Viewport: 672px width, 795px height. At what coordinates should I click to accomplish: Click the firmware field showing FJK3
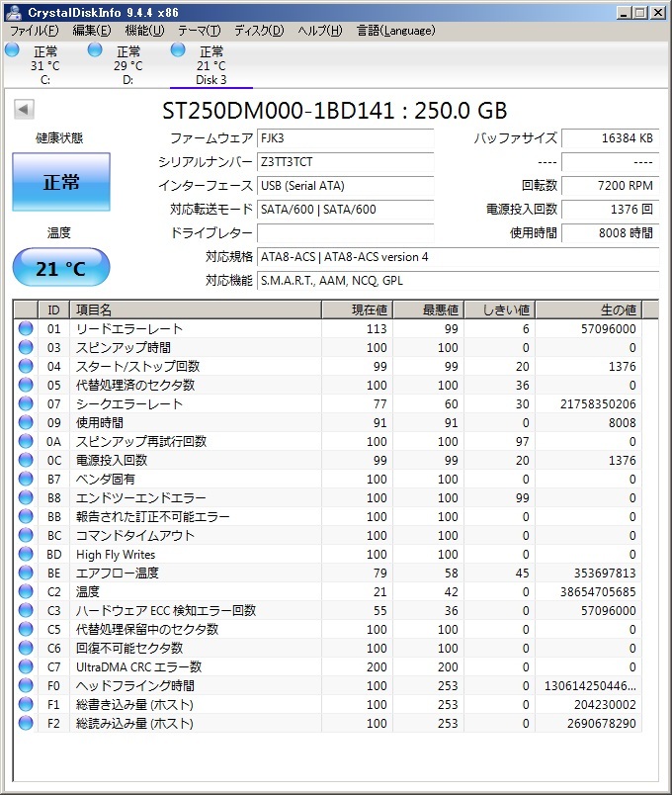coord(346,138)
